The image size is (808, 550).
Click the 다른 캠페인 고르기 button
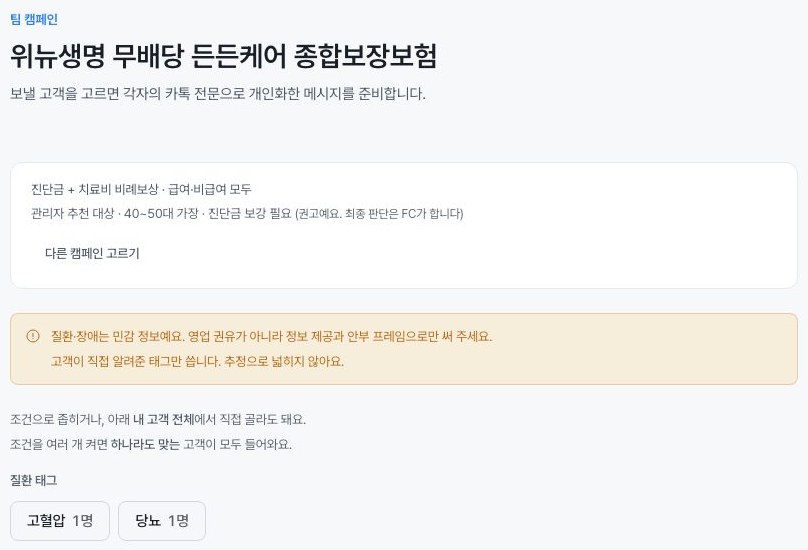click(x=92, y=253)
